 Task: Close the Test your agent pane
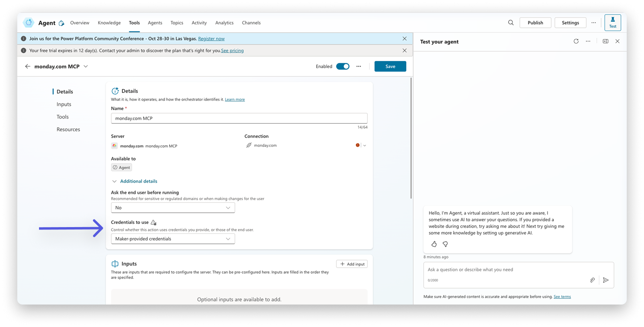pos(617,41)
